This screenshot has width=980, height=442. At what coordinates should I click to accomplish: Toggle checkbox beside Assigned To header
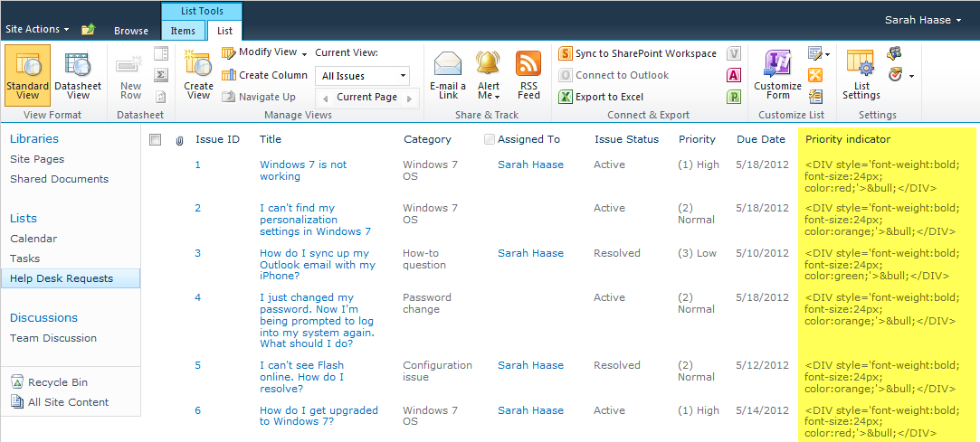pyautogui.click(x=490, y=139)
